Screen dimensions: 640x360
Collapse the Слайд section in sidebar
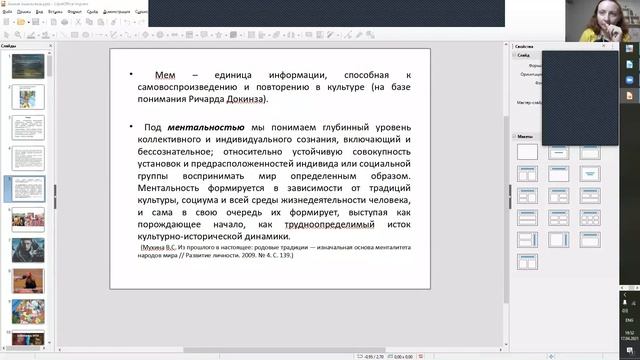point(515,55)
